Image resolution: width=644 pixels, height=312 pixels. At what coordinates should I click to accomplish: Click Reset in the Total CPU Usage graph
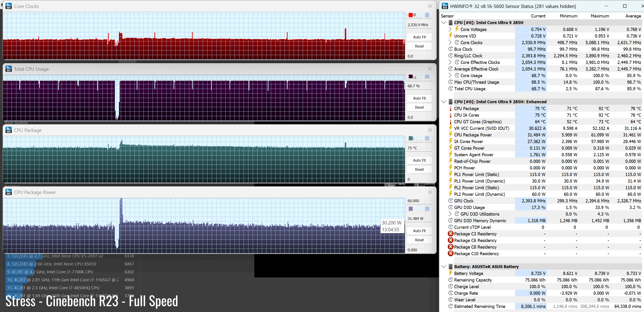click(419, 107)
